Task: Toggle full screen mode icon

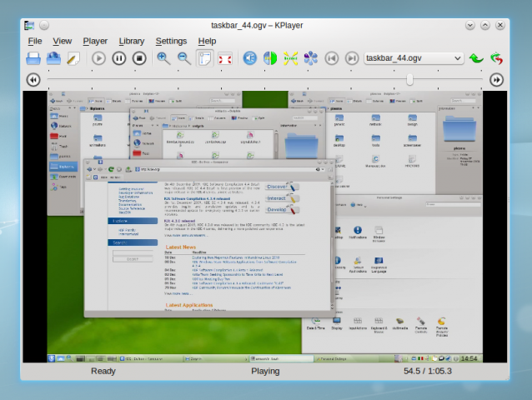Action: tap(224, 58)
